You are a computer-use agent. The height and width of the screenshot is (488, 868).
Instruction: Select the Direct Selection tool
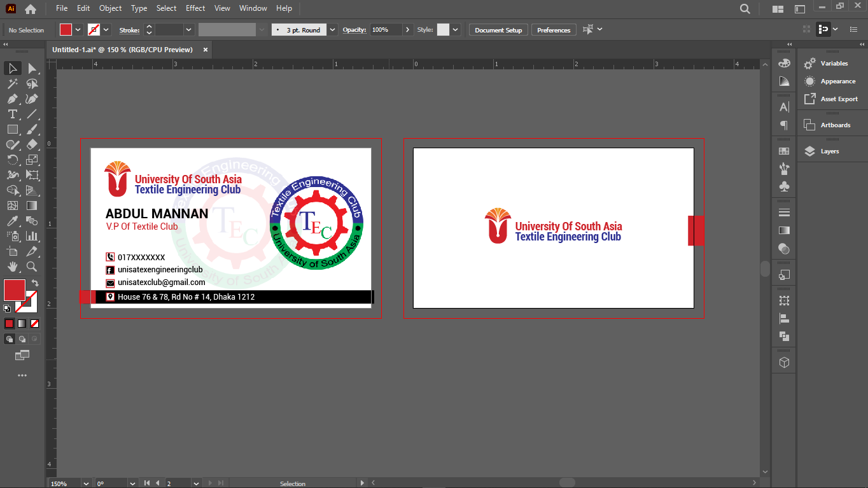32,68
